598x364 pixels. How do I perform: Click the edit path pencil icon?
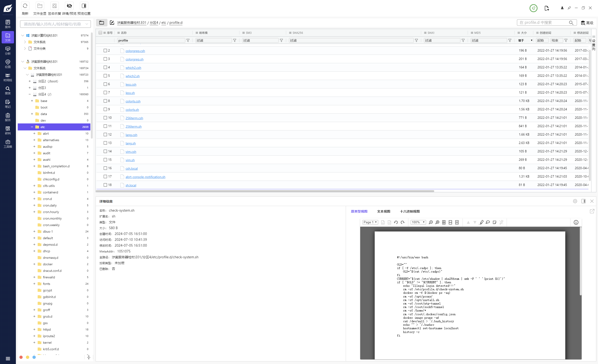pyautogui.click(x=112, y=23)
